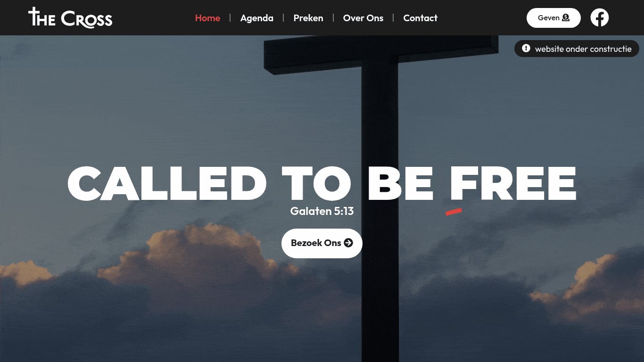Click the Galaten 5:13 verse reference
The height and width of the screenshot is (362, 644).
click(x=322, y=211)
